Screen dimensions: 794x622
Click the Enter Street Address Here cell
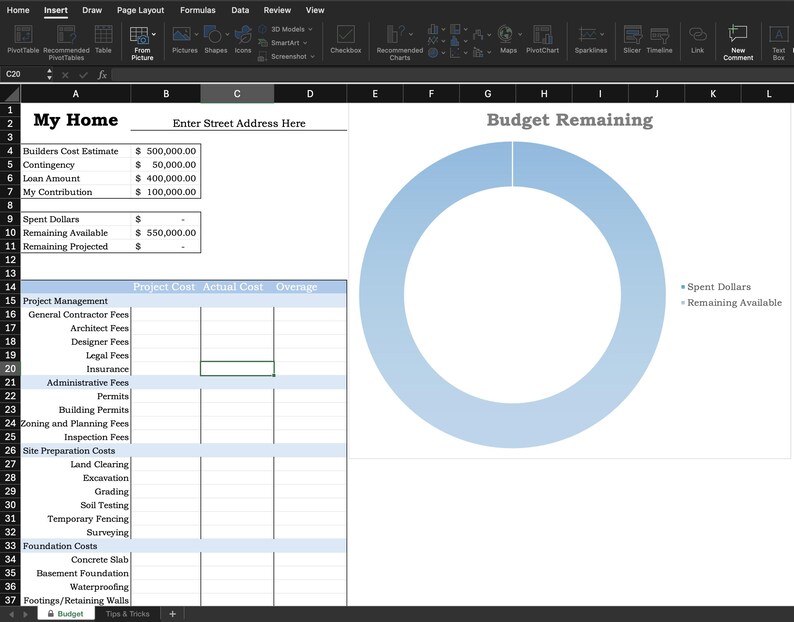[239, 123]
